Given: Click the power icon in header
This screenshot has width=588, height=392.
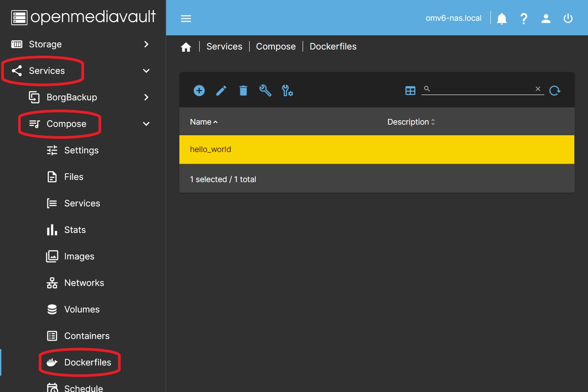Looking at the screenshot, I should pyautogui.click(x=568, y=19).
